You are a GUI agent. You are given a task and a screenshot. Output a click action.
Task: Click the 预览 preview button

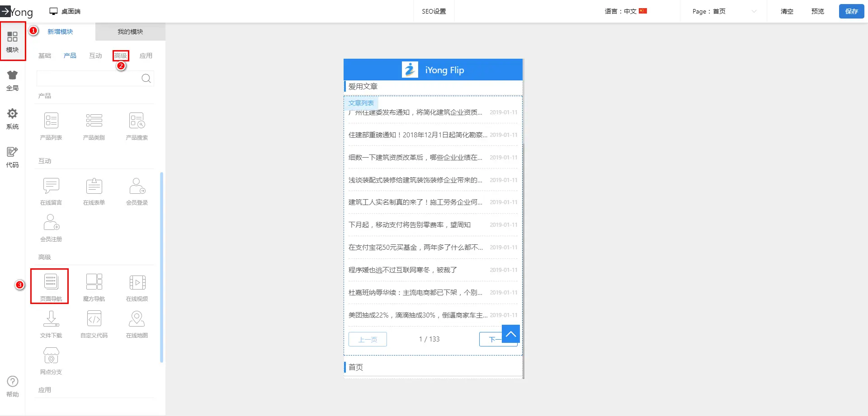tap(817, 11)
